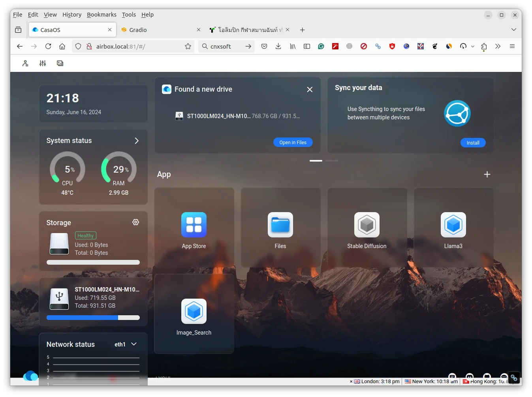Click the back navigation arrow

(20, 46)
